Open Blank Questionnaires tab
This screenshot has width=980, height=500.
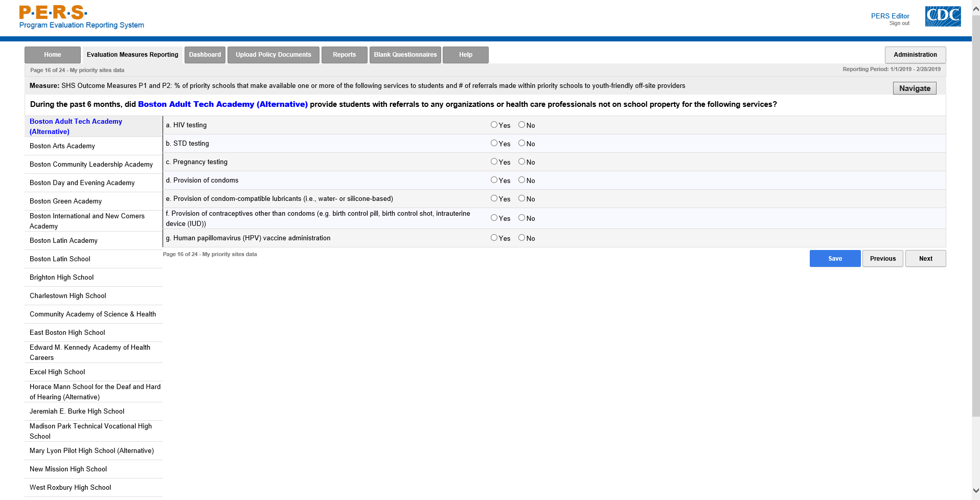tap(405, 55)
